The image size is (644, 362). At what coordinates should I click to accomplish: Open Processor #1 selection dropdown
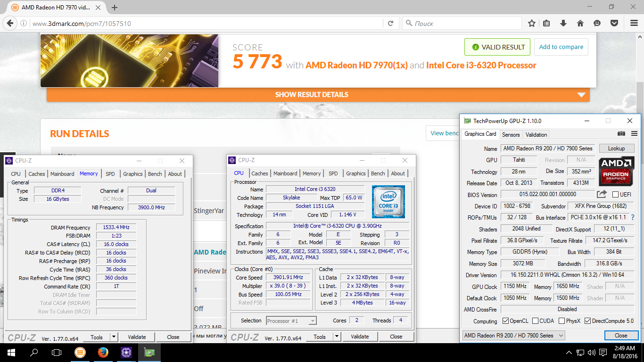pos(291,321)
